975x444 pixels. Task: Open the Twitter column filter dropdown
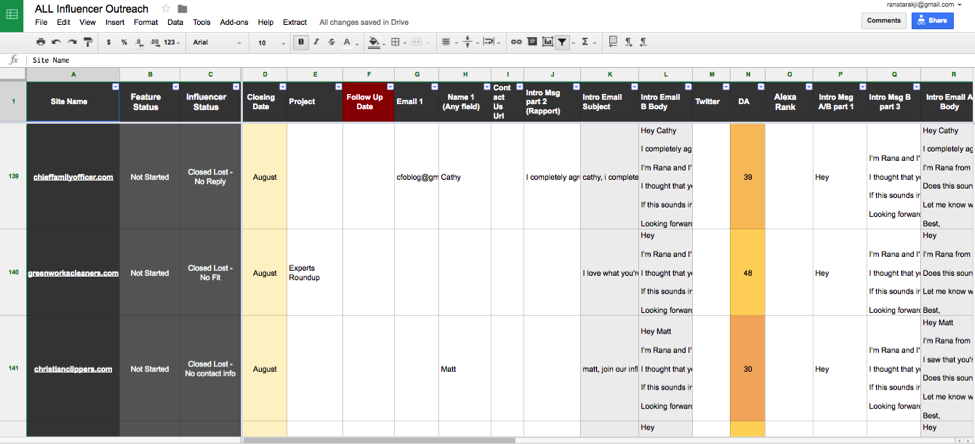tap(726, 86)
